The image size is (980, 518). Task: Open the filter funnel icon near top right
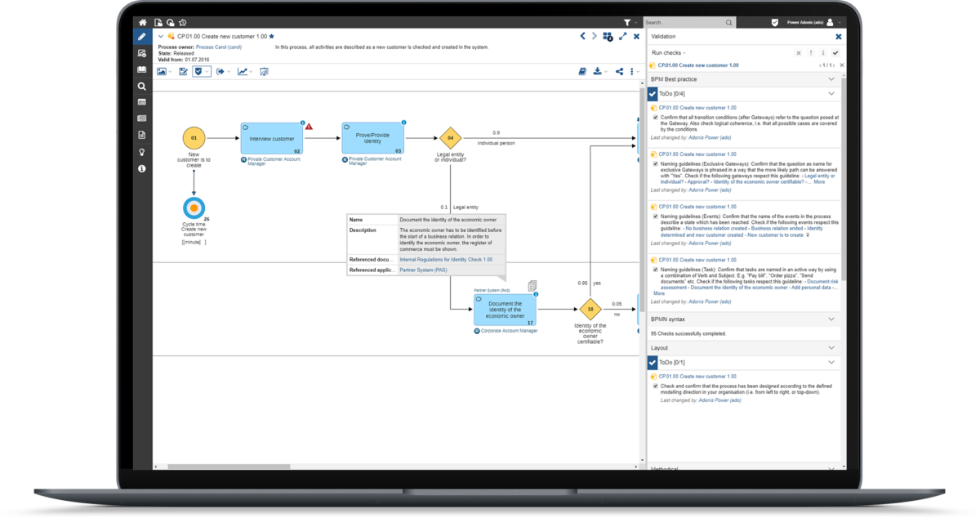[627, 22]
